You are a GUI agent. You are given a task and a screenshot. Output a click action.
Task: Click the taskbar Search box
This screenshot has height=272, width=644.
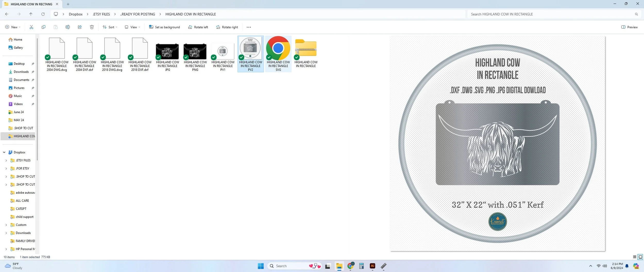(294, 266)
